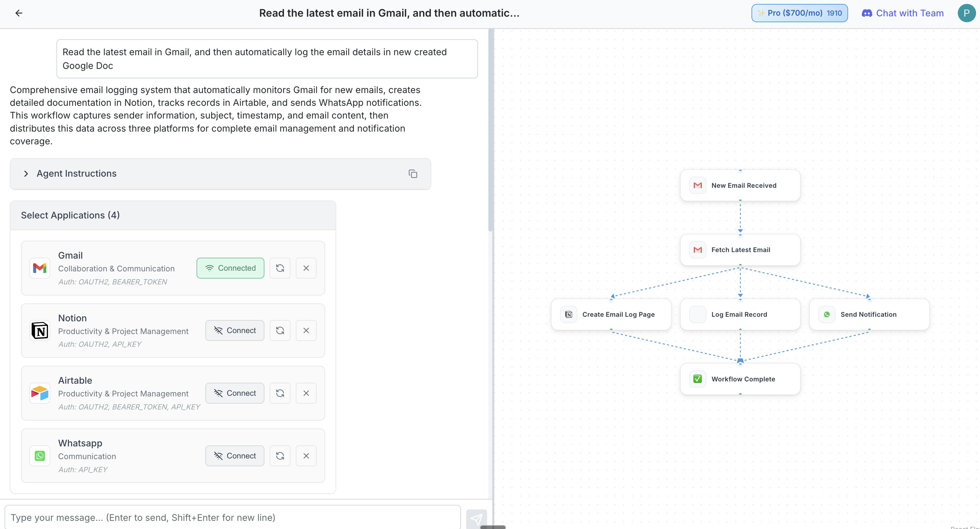Screen dimensions: 980x529
Task: Connect the Notion application
Action: point(235,330)
